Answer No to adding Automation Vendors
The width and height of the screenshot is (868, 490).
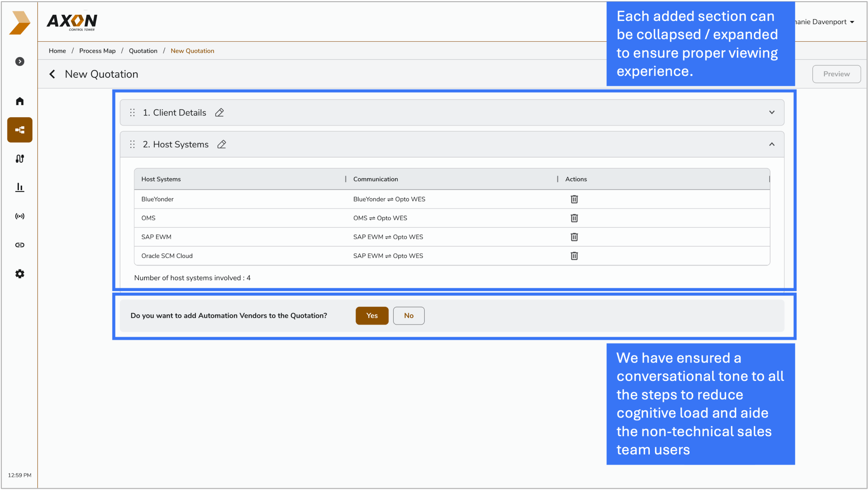click(x=409, y=316)
